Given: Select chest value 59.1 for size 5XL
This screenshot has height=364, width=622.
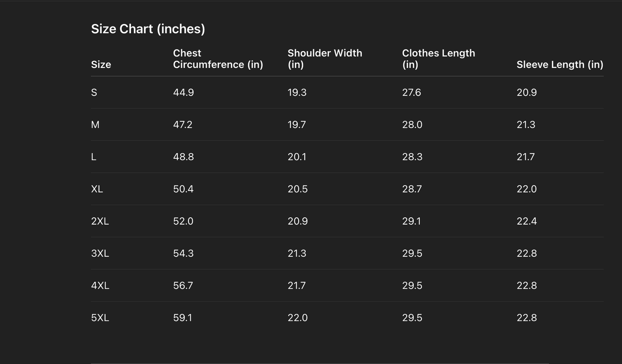Looking at the screenshot, I should pos(183,318).
